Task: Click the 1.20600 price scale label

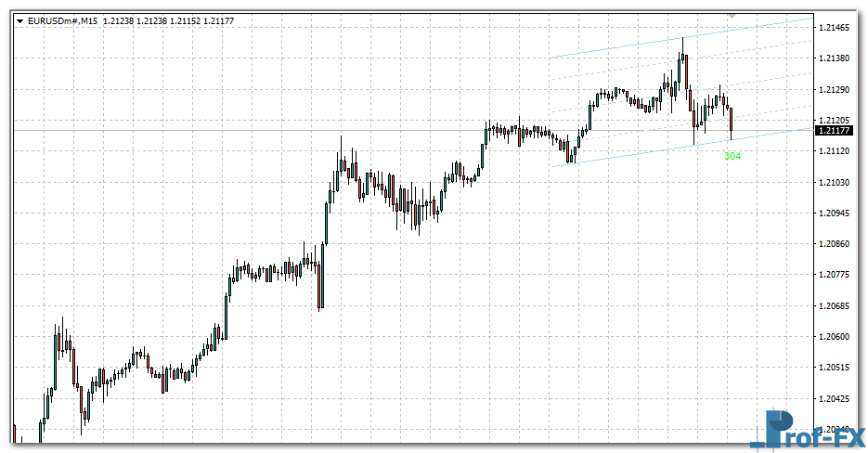Action: pyautogui.click(x=836, y=337)
